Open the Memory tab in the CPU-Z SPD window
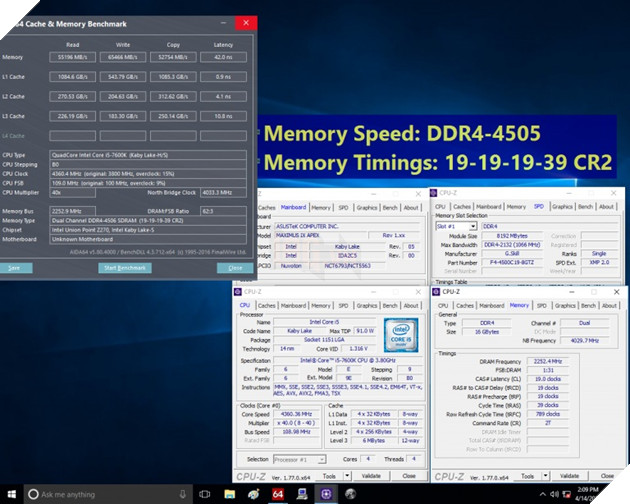 (516, 207)
